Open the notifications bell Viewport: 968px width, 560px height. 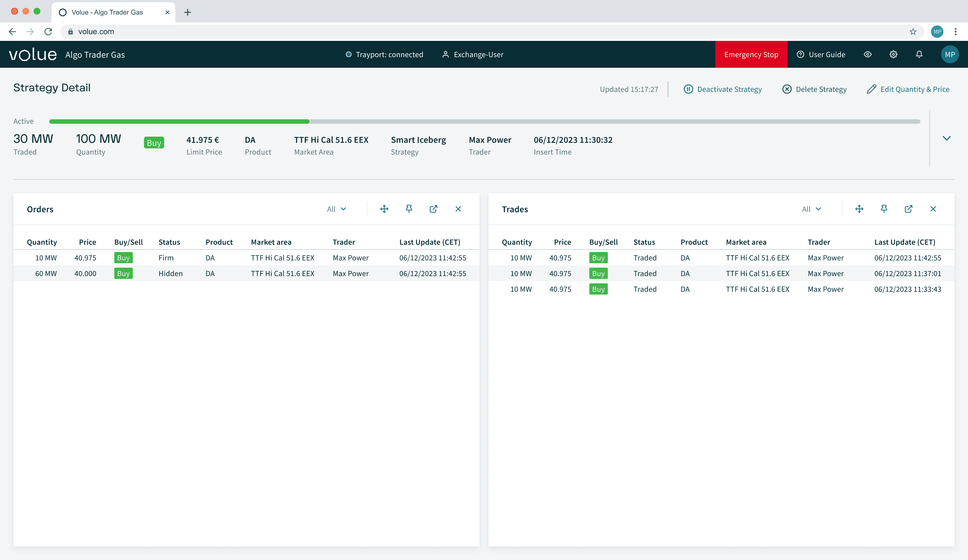coord(919,55)
